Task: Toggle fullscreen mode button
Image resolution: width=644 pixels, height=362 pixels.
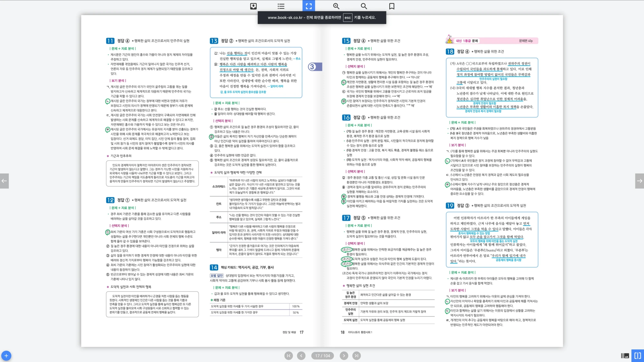Action: (308, 6)
